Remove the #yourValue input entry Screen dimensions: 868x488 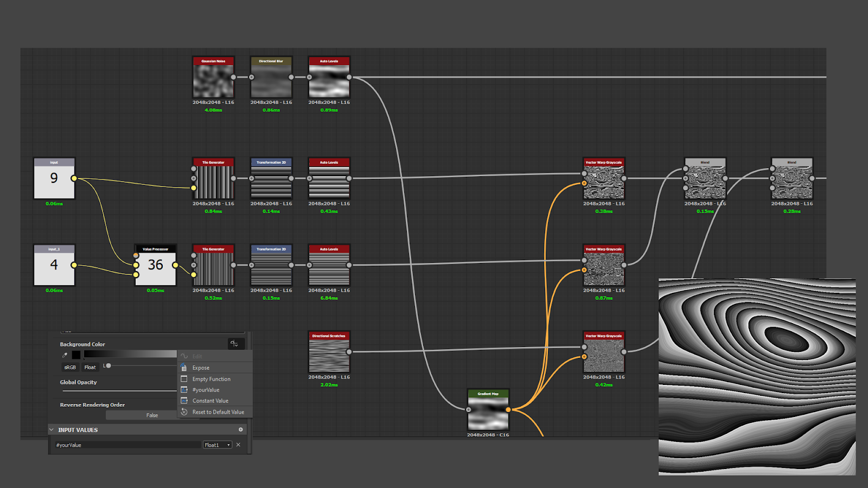(238, 445)
